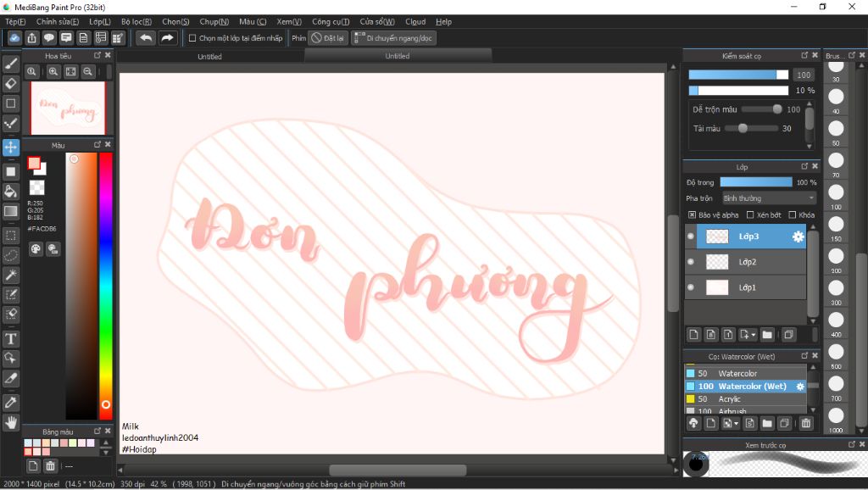Undock the Màu color panel
The height and width of the screenshot is (490, 868).
click(x=97, y=144)
